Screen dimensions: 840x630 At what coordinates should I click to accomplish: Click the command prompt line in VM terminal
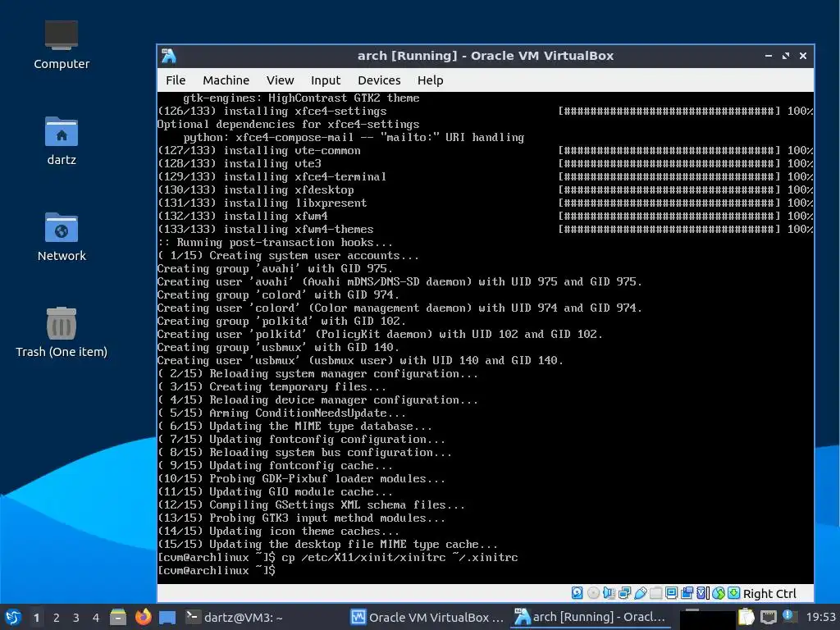pos(217,571)
